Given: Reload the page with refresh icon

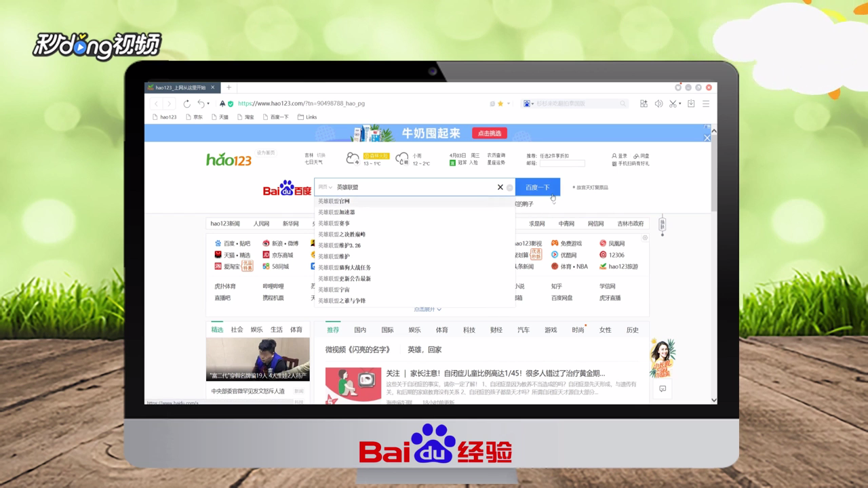Looking at the screenshot, I should click(186, 104).
